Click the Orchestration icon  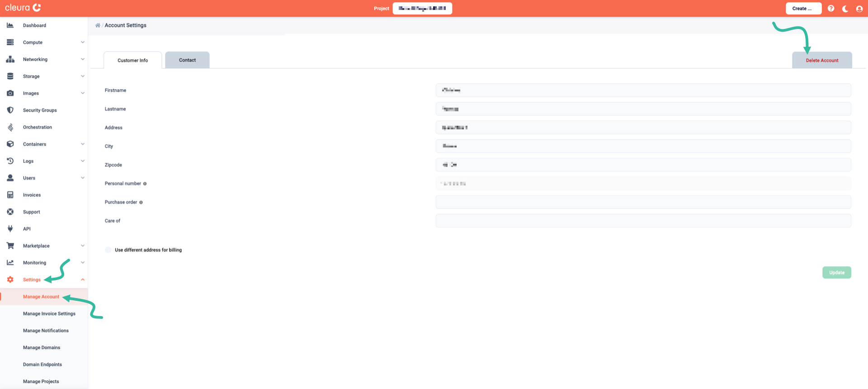click(10, 127)
